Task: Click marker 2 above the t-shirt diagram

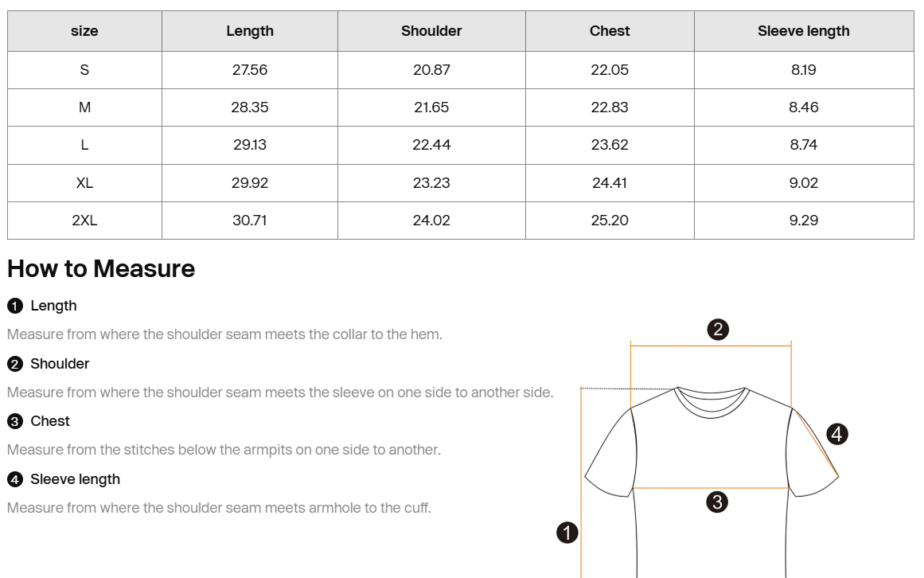Action: click(718, 330)
